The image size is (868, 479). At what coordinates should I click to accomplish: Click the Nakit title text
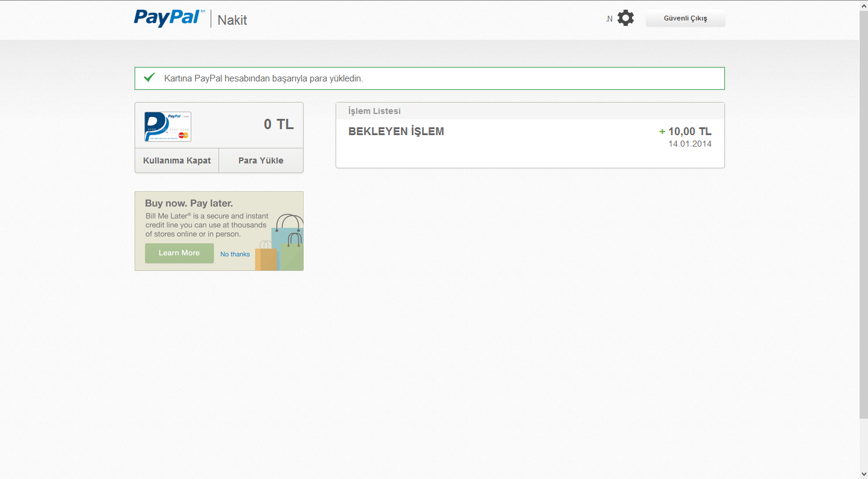point(232,20)
